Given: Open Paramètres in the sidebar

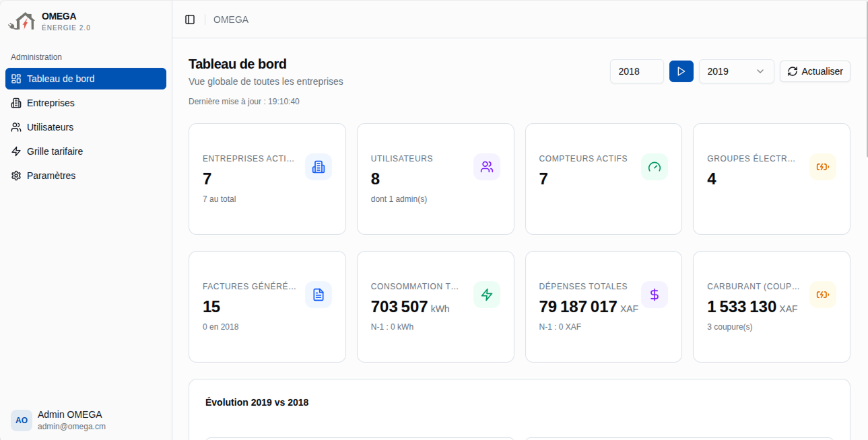Looking at the screenshot, I should 86,176.
